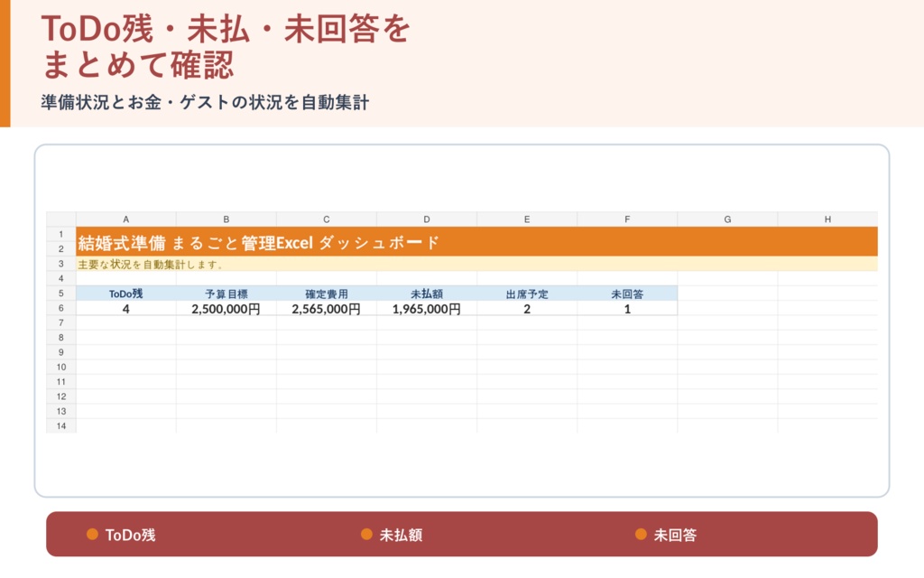This screenshot has height=578, width=924.
Task: Click the orange bullet beside ToDo残 in footer
Action: click(92, 534)
